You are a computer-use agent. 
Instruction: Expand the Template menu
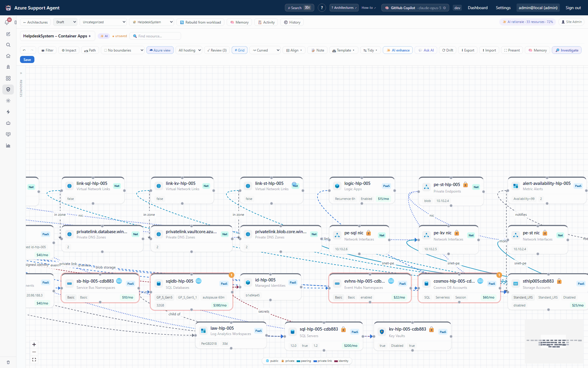344,50
